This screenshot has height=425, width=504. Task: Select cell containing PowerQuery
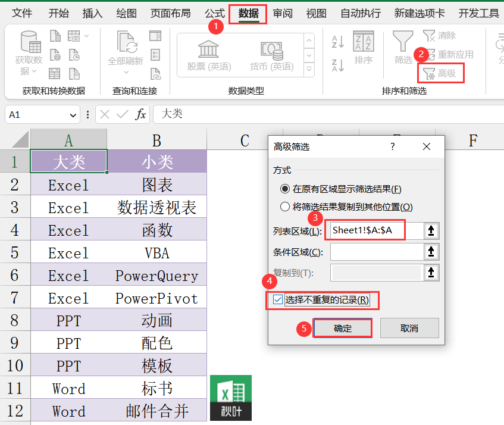pos(157,275)
